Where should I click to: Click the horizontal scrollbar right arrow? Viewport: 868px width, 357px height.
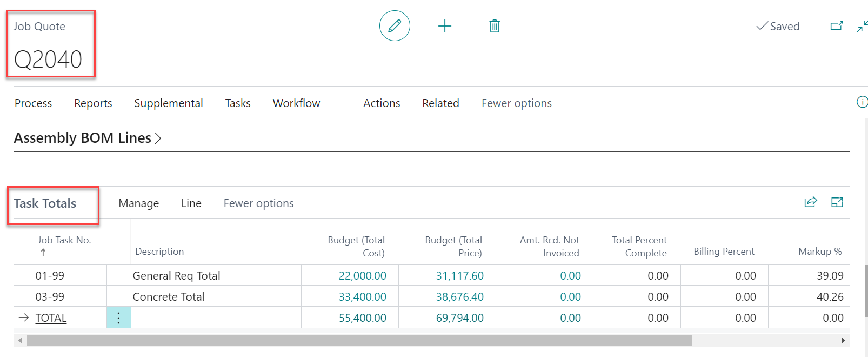pyautogui.click(x=843, y=340)
